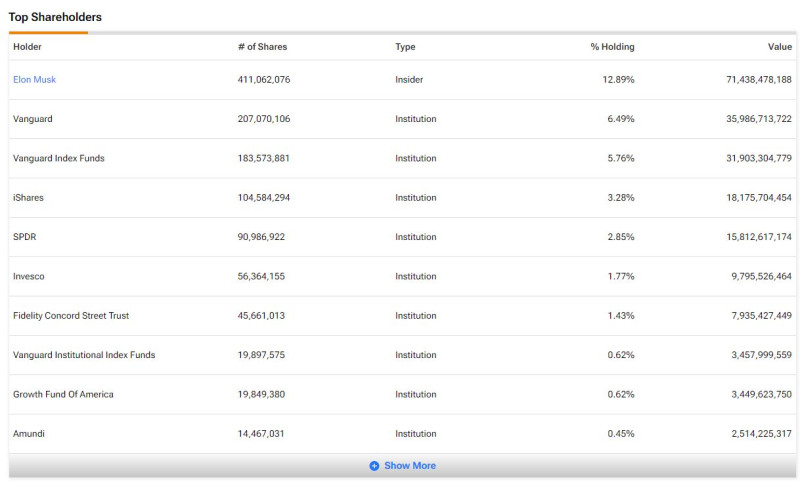Screen dimensions: 800x482
Task: Select the Top Shareholders heading
Action: (55, 17)
